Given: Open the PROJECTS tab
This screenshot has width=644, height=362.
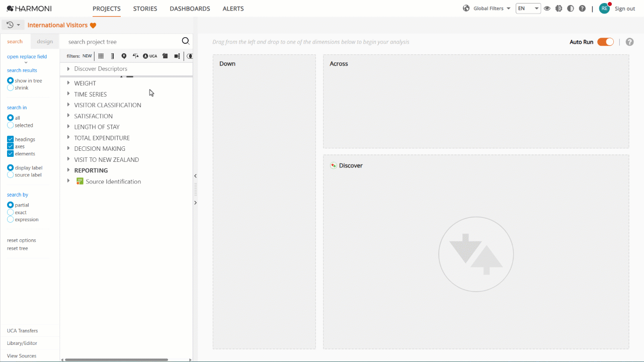Looking at the screenshot, I should 107,9.
